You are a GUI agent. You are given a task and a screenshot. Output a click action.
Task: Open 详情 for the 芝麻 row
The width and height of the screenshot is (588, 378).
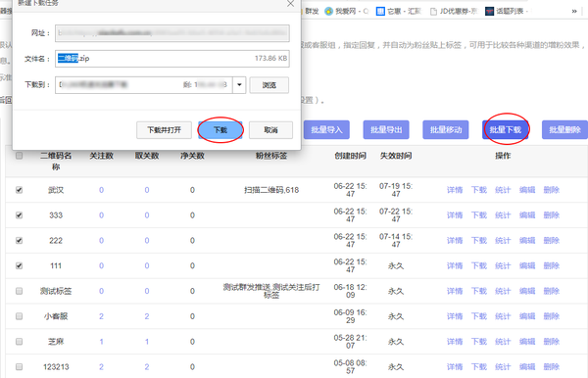455,342
